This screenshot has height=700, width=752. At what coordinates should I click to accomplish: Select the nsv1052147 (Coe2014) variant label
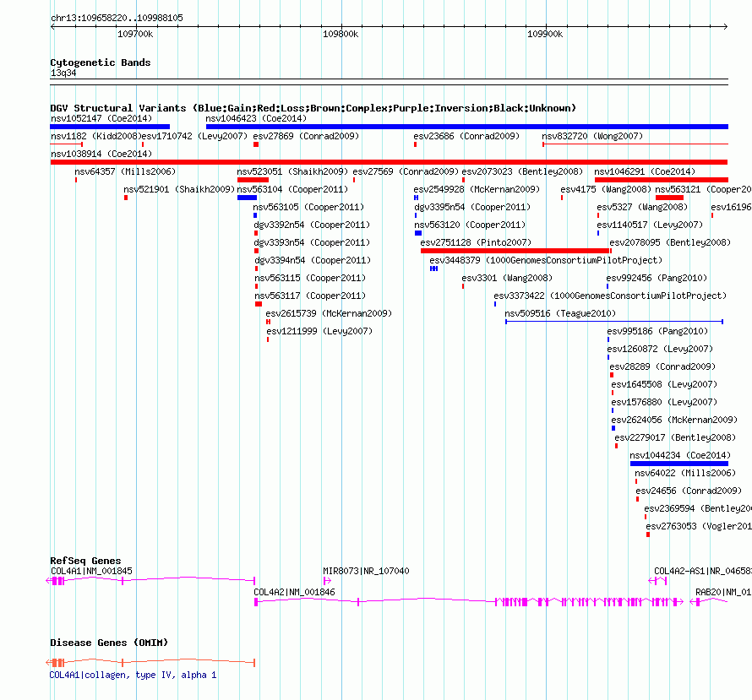point(101,118)
